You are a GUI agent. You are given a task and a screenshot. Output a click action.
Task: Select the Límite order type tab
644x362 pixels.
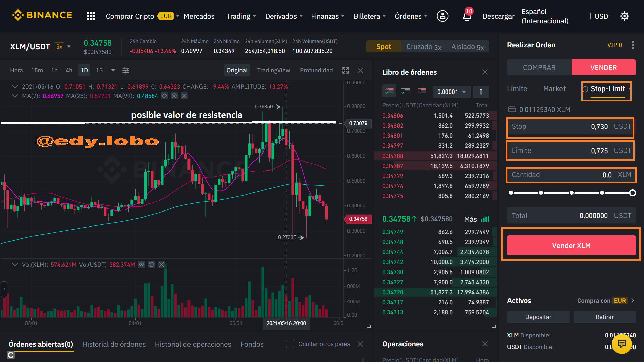pyautogui.click(x=517, y=89)
